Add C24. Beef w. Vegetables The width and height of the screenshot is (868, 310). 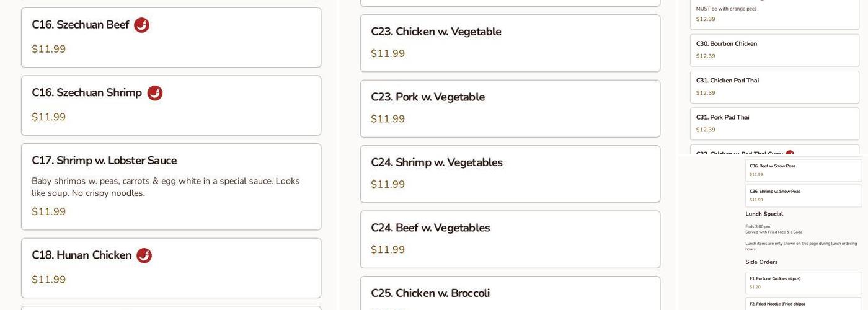point(510,239)
